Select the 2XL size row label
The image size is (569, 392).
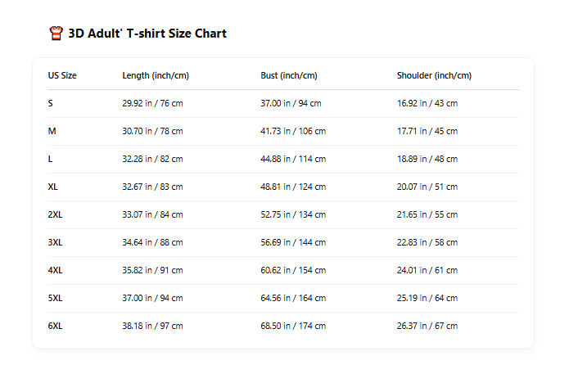pos(55,214)
